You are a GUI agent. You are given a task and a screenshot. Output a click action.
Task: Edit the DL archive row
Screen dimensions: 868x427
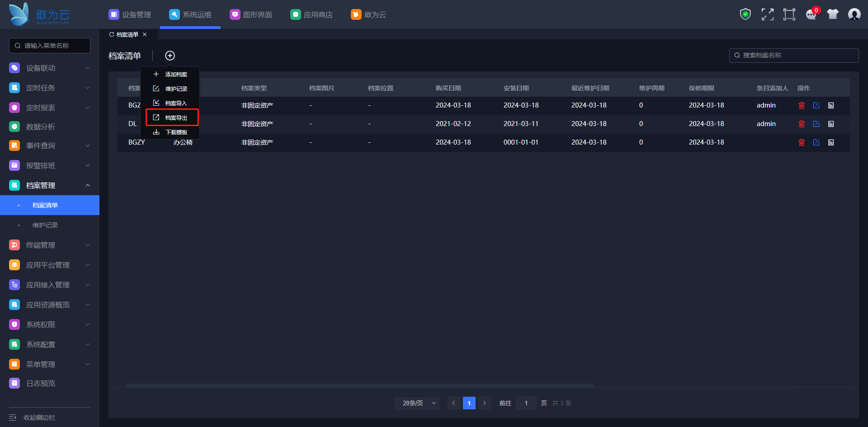click(x=816, y=124)
